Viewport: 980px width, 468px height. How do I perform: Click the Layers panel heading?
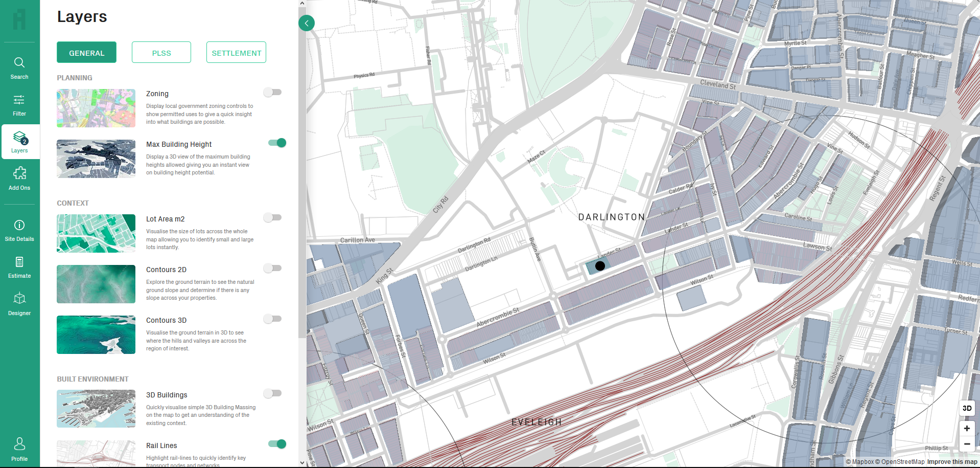[x=82, y=17]
